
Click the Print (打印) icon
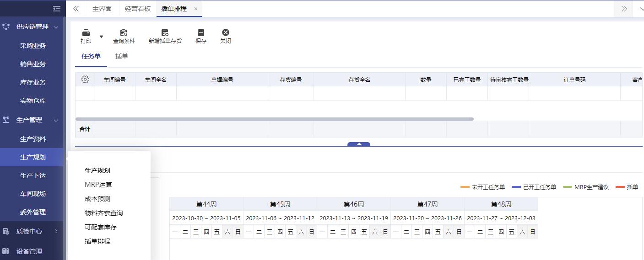[x=86, y=33]
